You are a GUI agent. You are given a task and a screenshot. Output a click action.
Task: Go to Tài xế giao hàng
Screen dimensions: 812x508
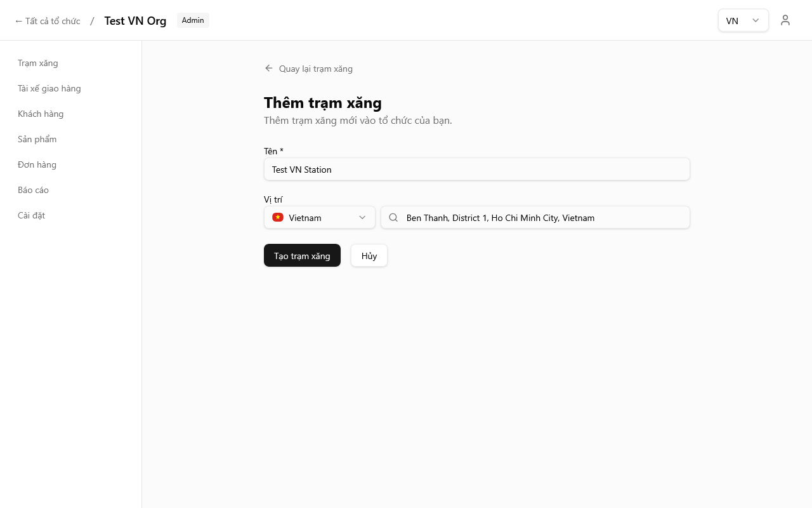pyautogui.click(x=49, y=88)
